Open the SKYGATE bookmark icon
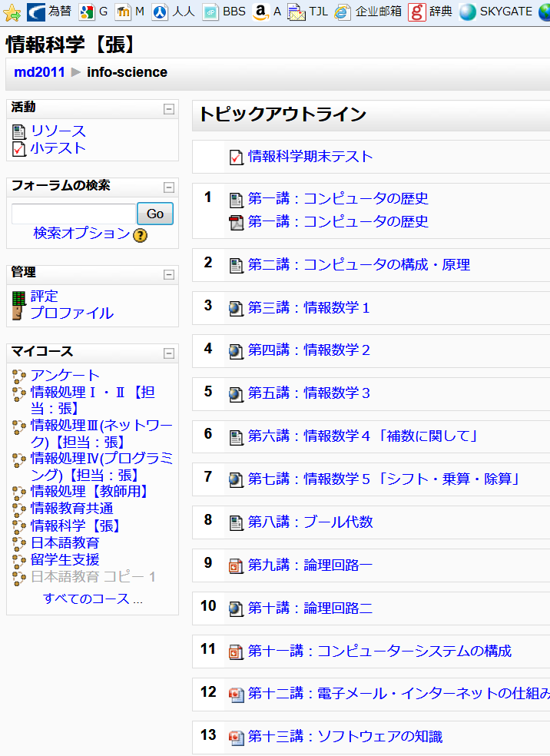 point(468,12)
